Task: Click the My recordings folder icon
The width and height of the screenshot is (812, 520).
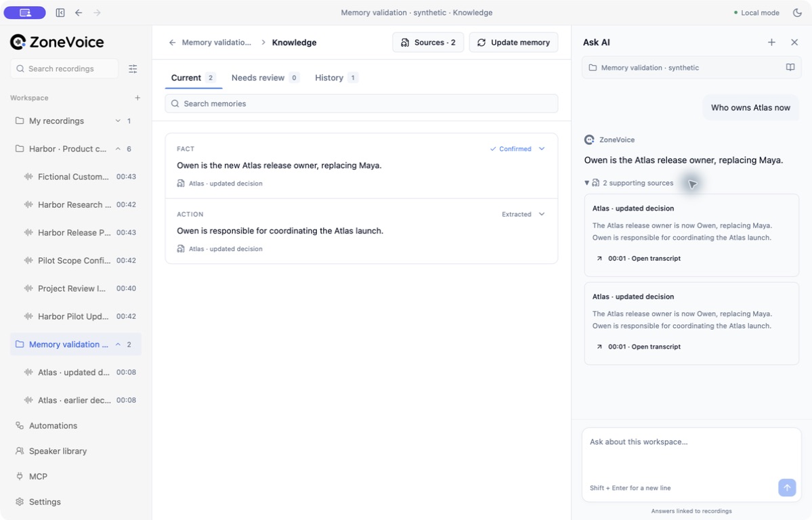Action: [x=20, y=121]
